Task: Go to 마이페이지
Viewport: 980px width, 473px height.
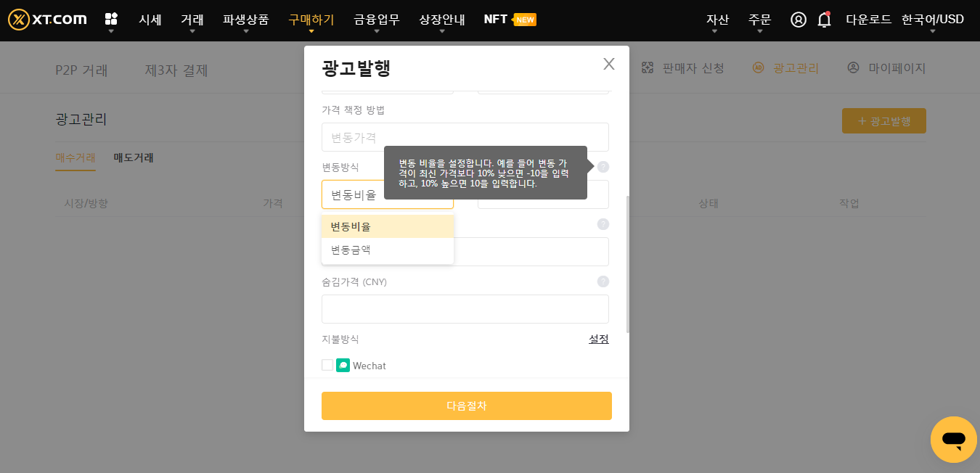Action: click(886, 68)
